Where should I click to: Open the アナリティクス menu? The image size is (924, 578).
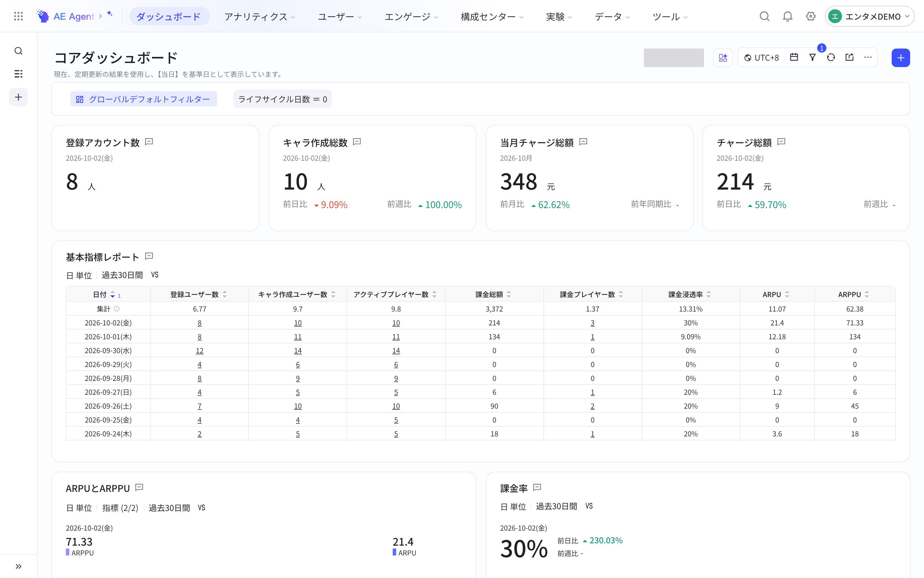tap(260, 16)
